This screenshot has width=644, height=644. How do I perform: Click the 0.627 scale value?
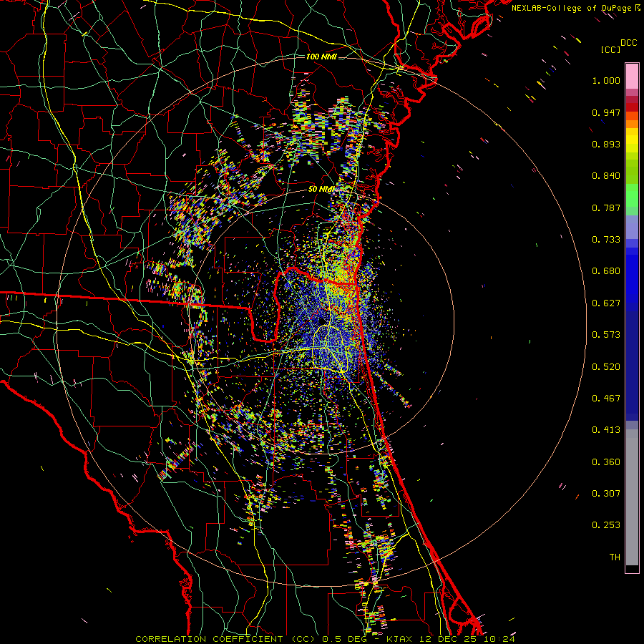pos(606,303)
